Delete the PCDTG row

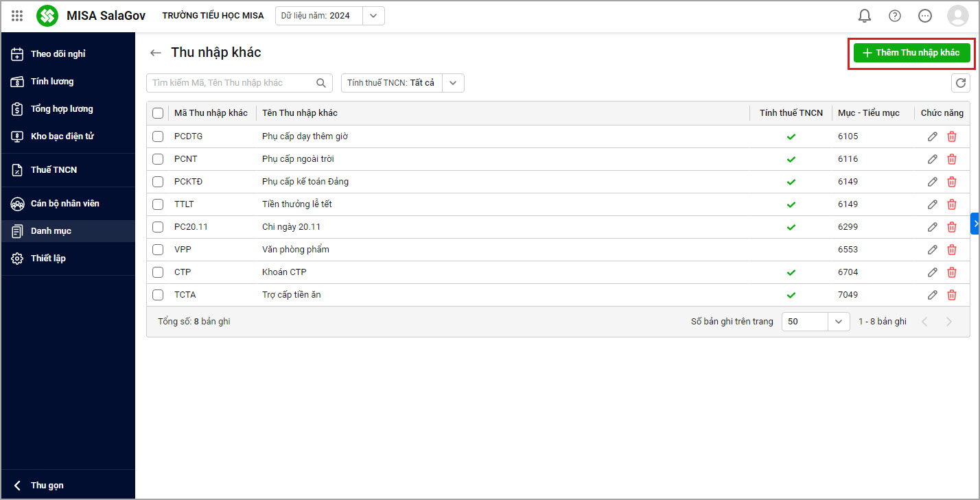pos(952,136)
